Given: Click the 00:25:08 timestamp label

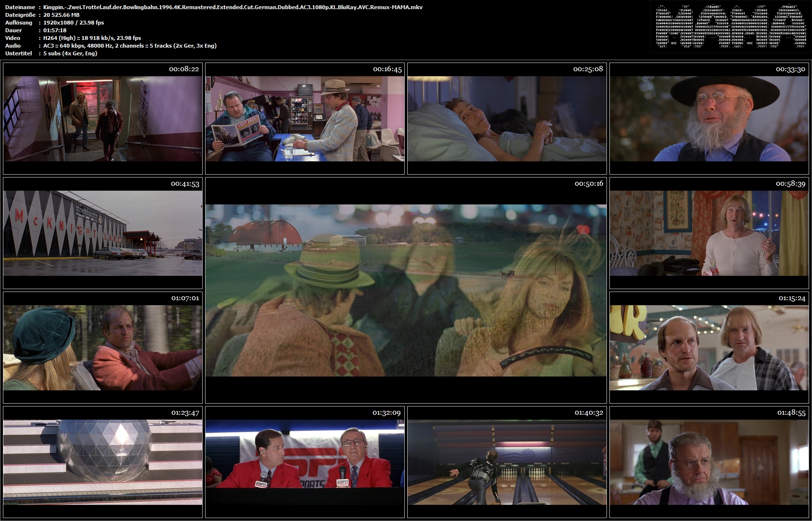Looking at the screenshot, I should [x=588, y=69].
